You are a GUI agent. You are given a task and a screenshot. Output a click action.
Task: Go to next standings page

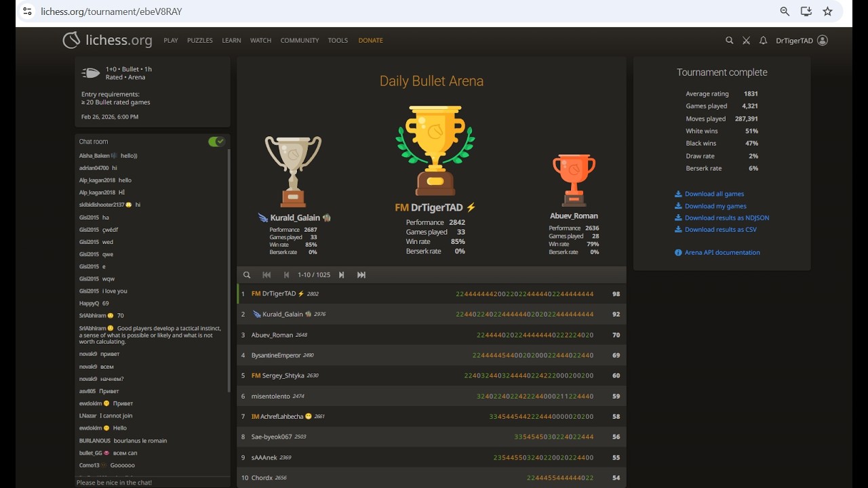click(x=341, y=275)
